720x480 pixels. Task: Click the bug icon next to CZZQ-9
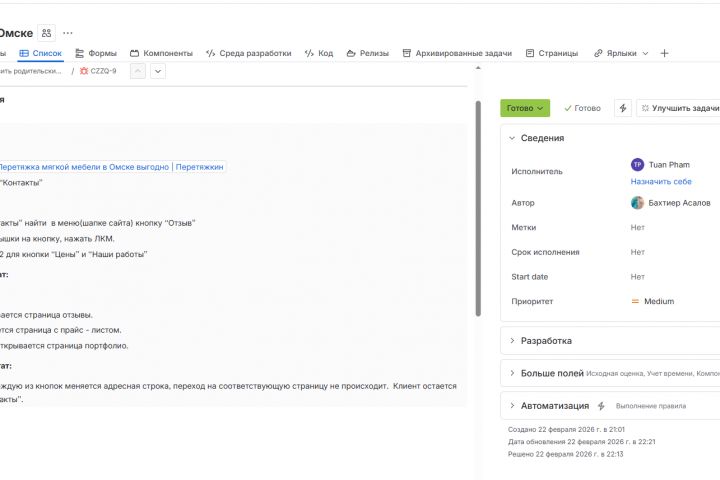pos(84,71)
